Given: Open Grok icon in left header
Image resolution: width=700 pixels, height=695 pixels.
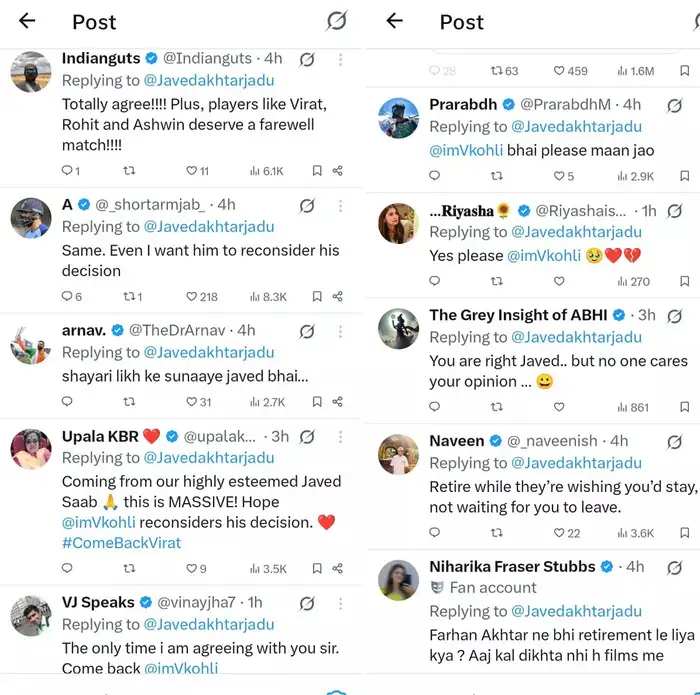Looking at the screenshot, I should (337, 21).
